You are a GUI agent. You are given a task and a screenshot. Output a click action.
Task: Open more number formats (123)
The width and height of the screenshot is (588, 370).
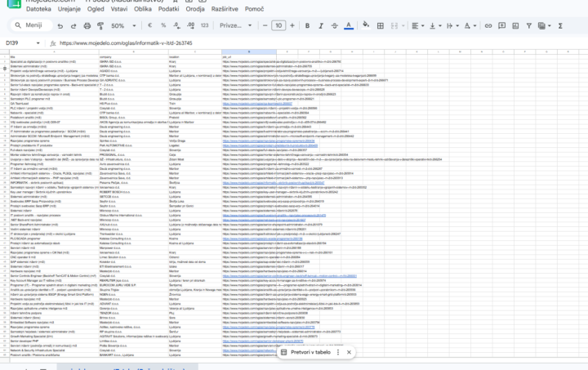(x=204, y=25)
